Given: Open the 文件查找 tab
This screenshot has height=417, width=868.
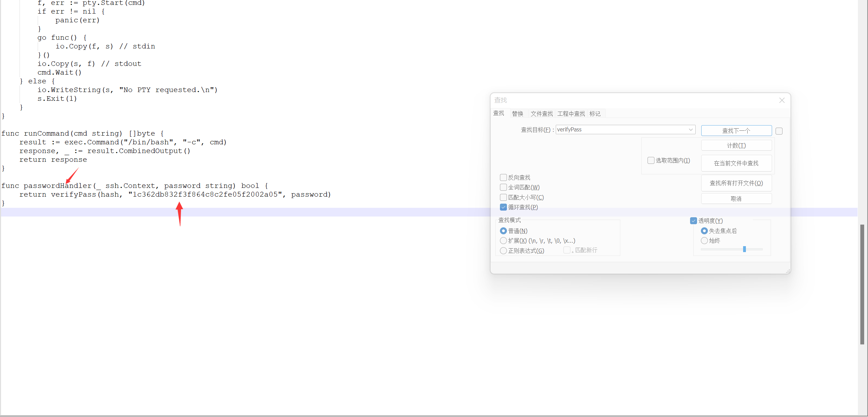Looking at the screenshot, I should point(541,114).
